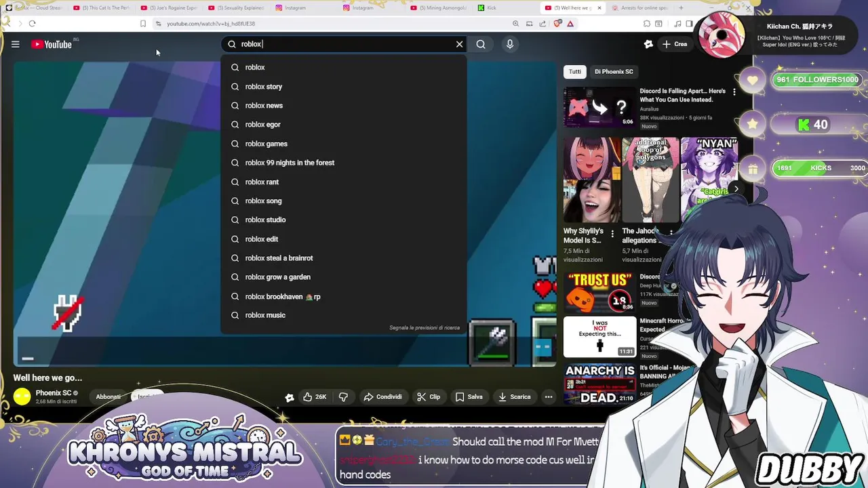Open 'Why Shylily's Model Is S...' short
Image resolution: width=868 pixels, height=488 pixels.
(x=591, y=180)
